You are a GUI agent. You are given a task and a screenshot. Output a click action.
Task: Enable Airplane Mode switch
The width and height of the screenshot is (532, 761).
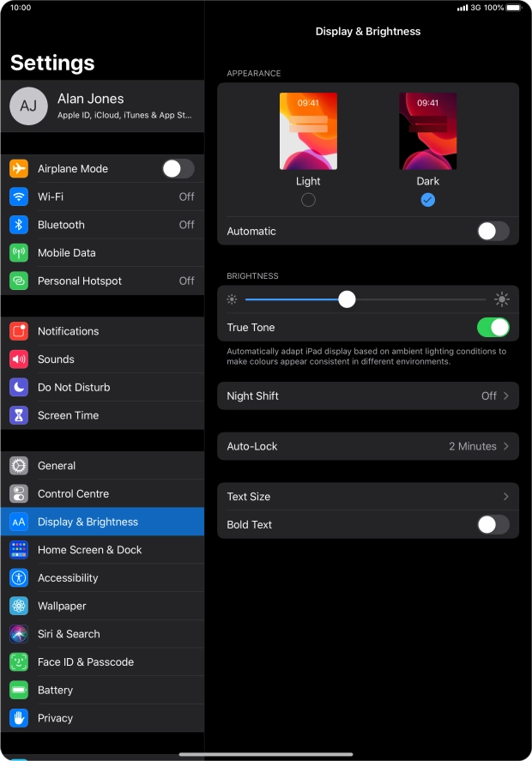pos(178,169)
